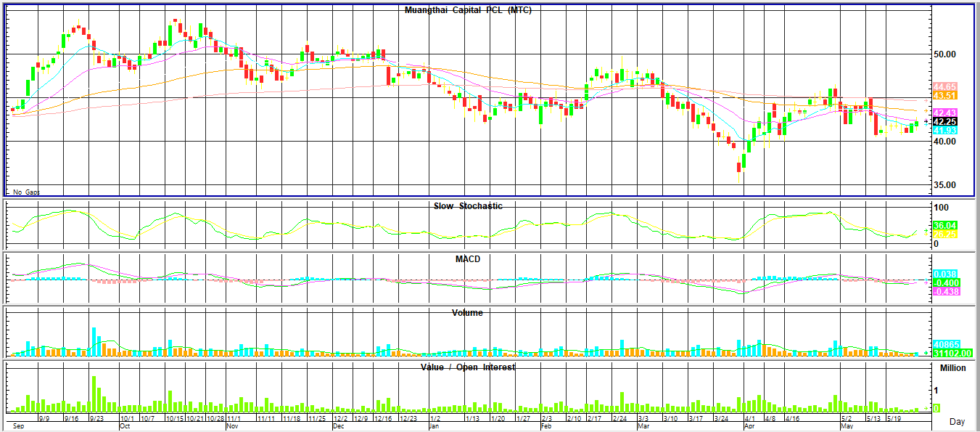Click the magenta 42.43 moving average value
The height and width of the screenshot is (432, 980).
(945, 113)
